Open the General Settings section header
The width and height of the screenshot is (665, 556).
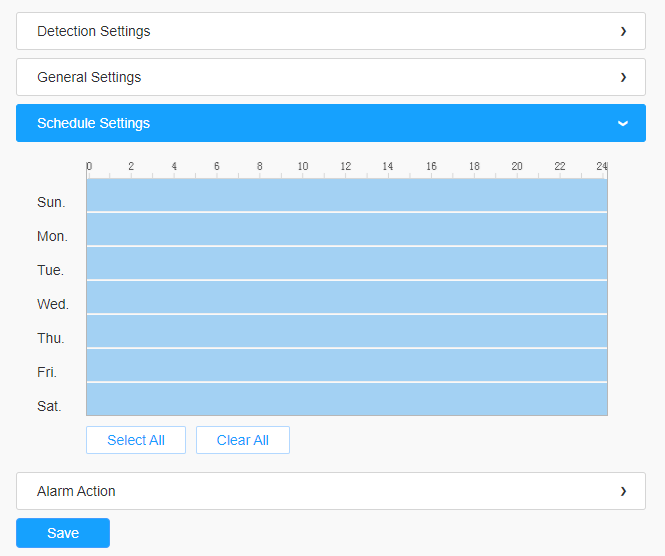(89, 77)
